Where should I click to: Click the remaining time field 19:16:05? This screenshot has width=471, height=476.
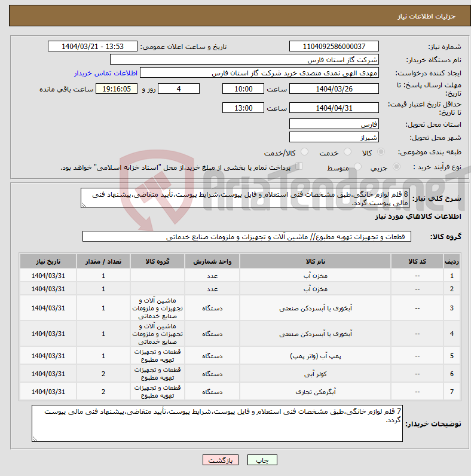[117, 89]
